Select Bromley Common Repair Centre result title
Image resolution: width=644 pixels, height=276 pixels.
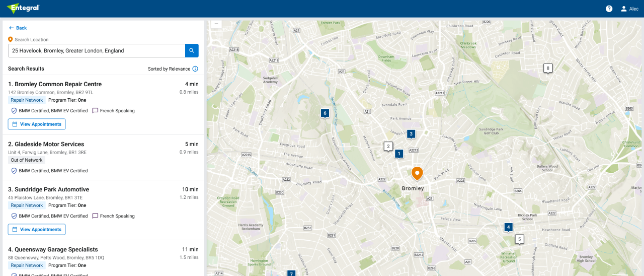[55, 84]
